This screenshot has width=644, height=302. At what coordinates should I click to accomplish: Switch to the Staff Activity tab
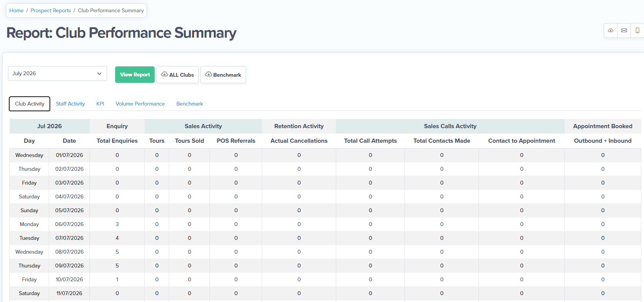70,104
